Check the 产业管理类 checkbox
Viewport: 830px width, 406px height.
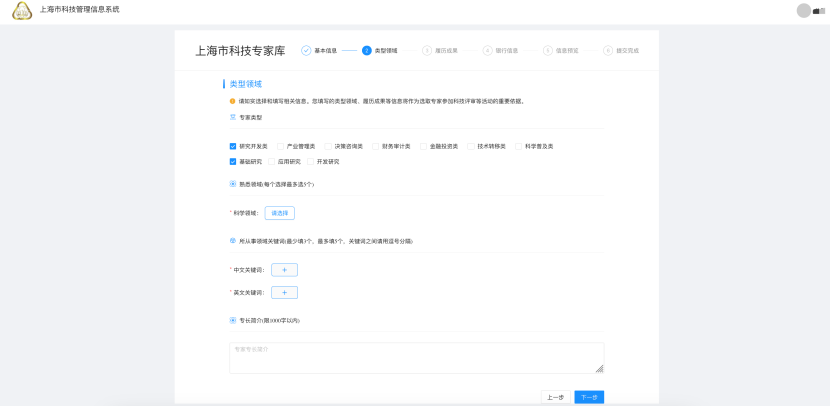coord(281,146)
